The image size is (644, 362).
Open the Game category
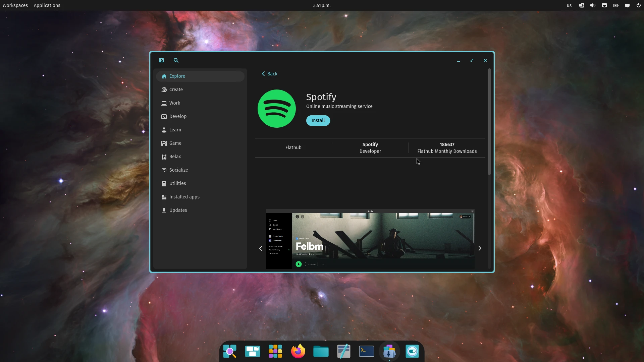(x=175, y=143)
